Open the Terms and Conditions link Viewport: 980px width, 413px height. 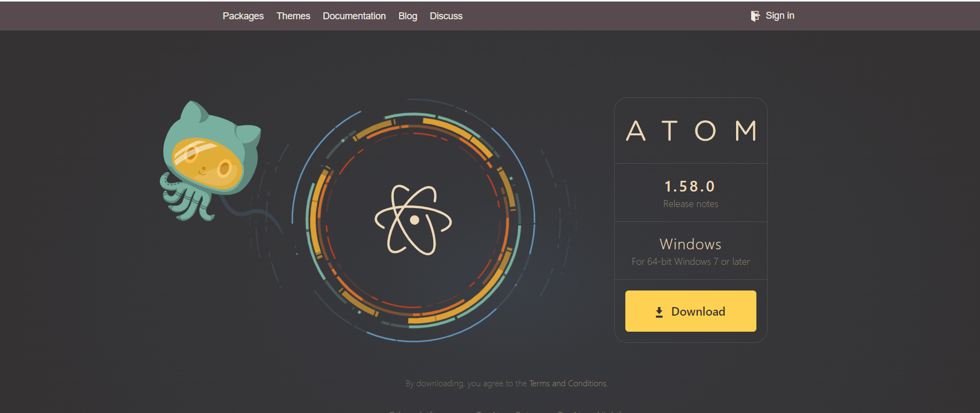(568, 384)
